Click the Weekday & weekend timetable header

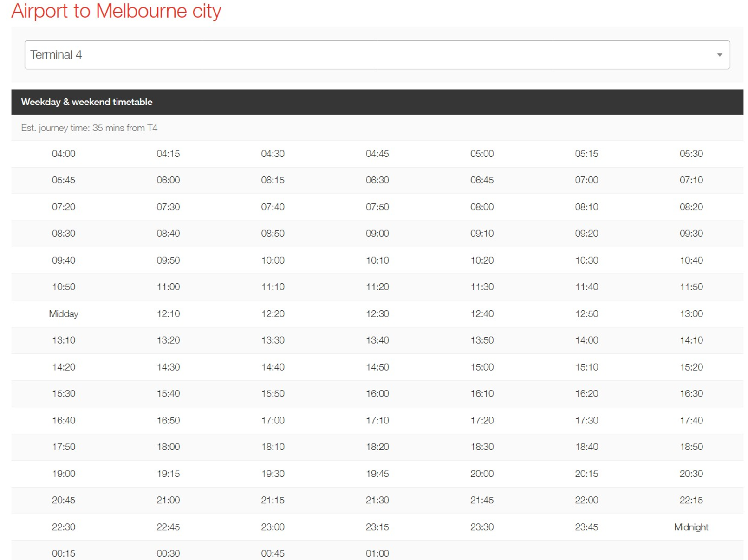87,102
